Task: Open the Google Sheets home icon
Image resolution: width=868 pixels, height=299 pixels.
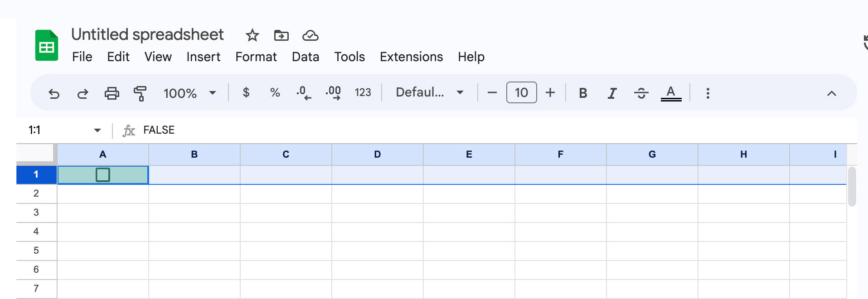Action: 47,45
